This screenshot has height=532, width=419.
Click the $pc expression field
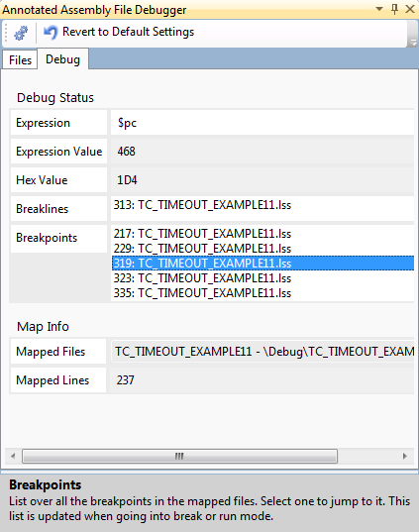[262, 123]
